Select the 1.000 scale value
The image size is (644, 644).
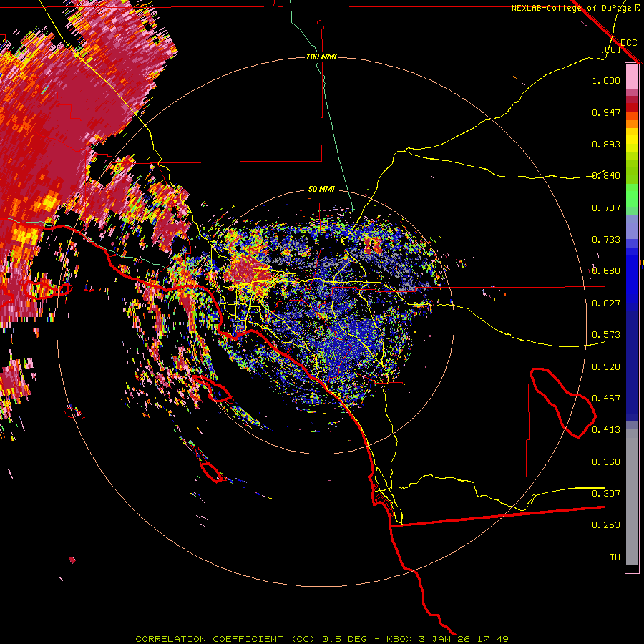point(606,80)
